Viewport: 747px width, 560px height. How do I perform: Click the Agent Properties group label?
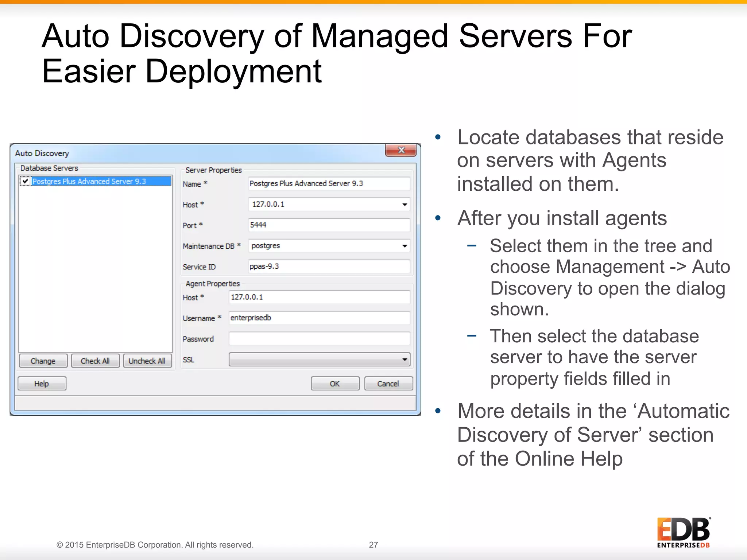point(213,284)
